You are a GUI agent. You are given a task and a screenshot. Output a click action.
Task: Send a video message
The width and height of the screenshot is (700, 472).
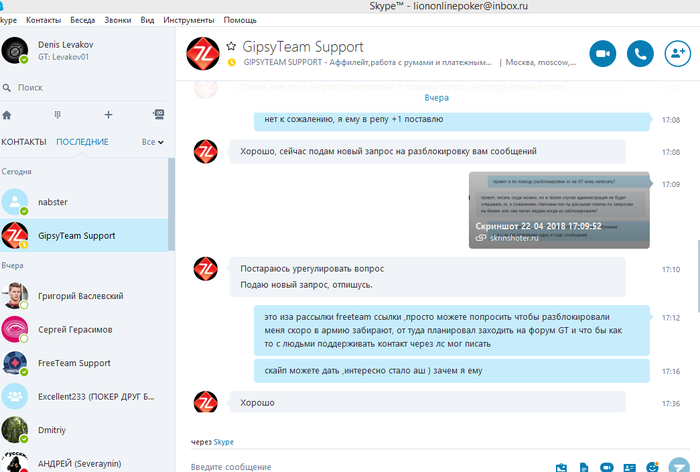click(606, 467)
